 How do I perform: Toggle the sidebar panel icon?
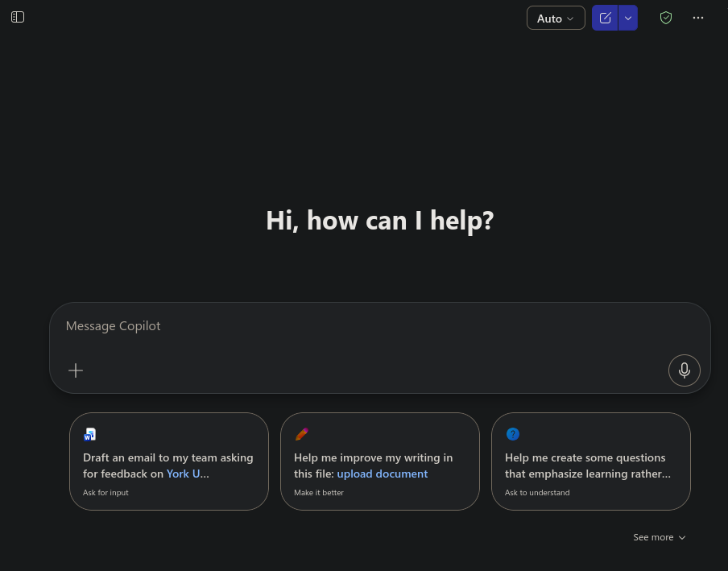(17, 16)
